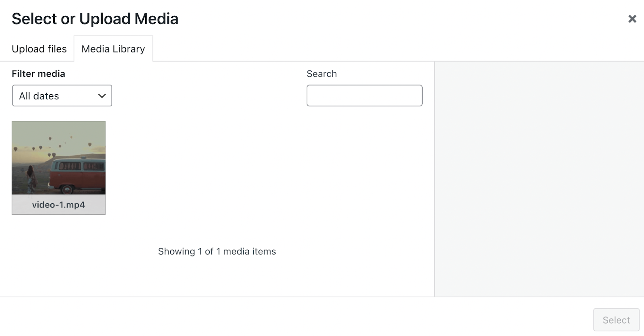Click inside the Search media field
Screen dimensions: 644x336
[x=364, y=95]
